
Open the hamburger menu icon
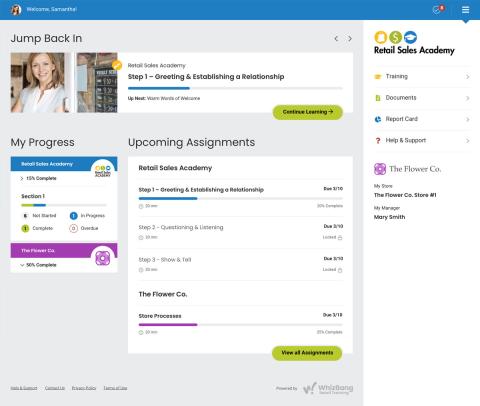(465, 10)
